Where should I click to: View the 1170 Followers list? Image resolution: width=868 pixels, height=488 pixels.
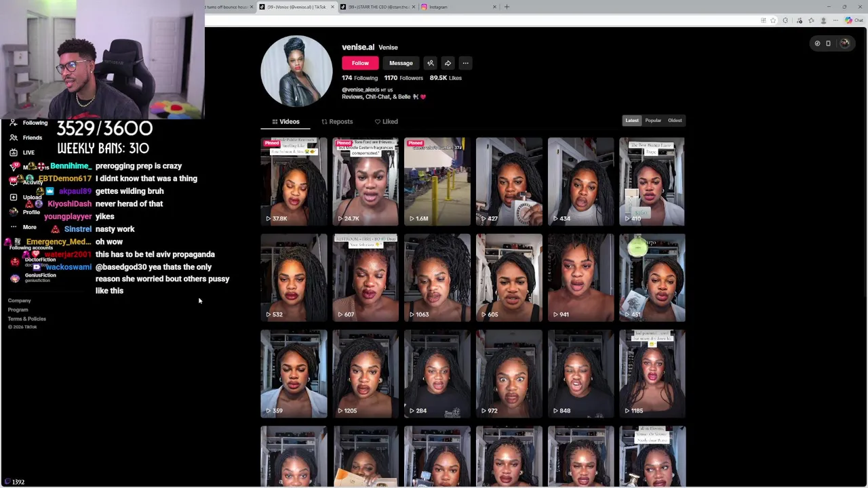tap(403, 78)
